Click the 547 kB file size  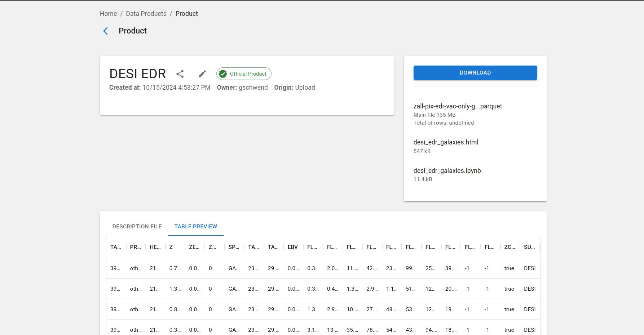click(422, 151)
